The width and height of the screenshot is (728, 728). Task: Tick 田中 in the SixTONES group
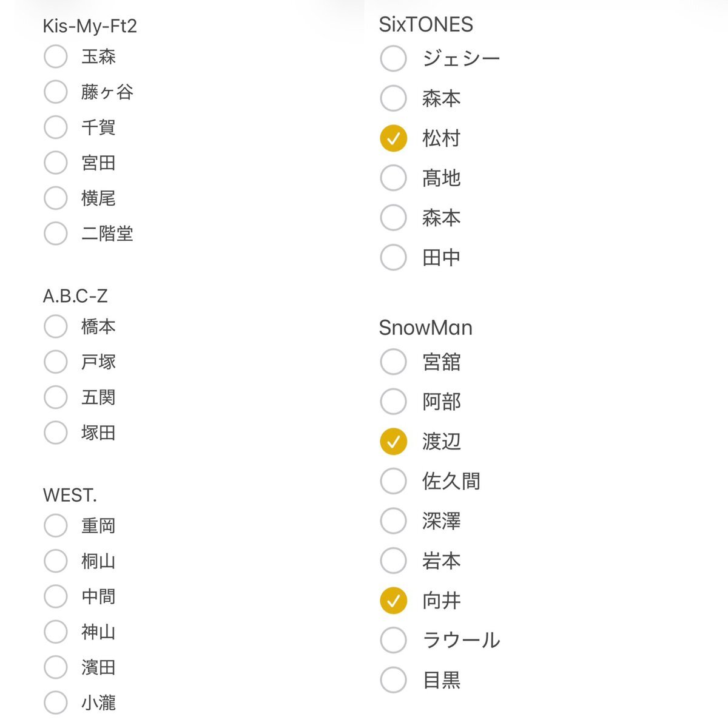[393, 258]
